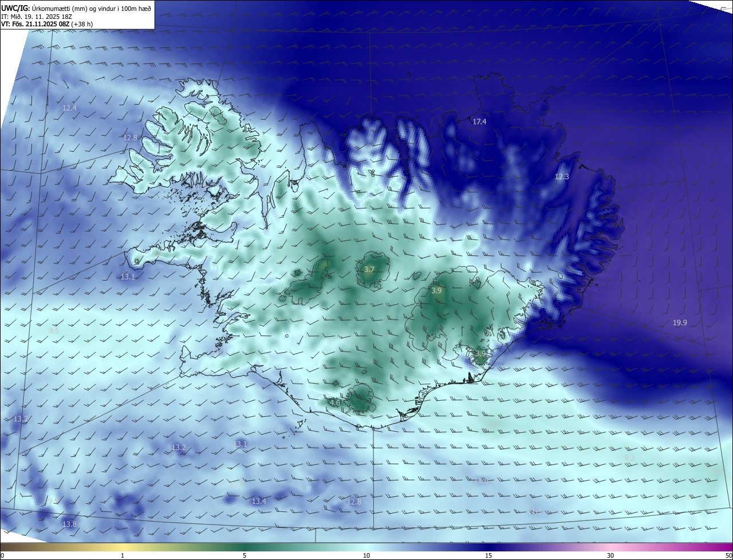Click the 13.4 value label

click(x=259, y=501)
